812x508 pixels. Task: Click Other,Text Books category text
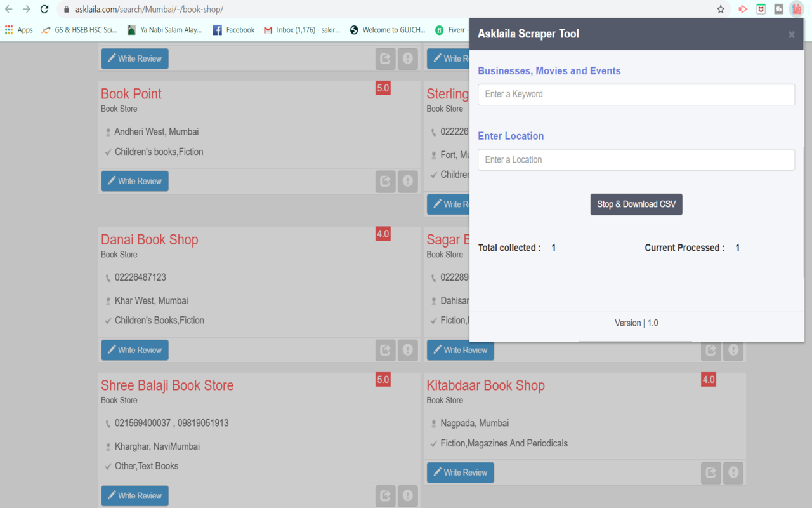click(x=147, y=466)
